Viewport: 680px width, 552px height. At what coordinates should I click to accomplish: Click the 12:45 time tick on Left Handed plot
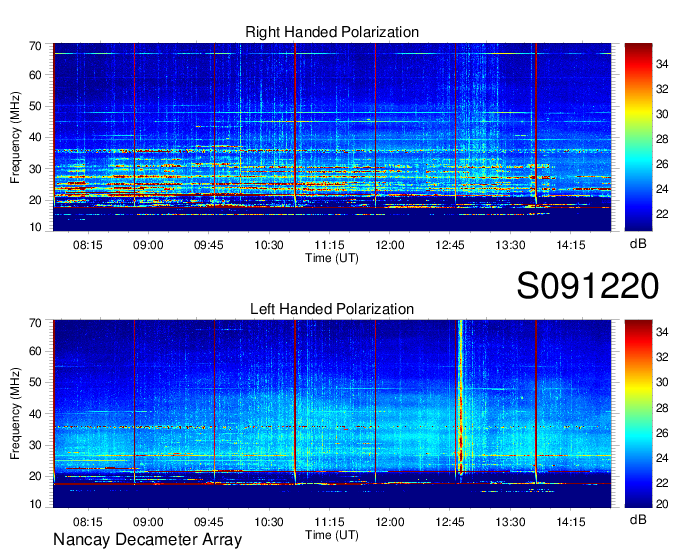pos(450,522)
